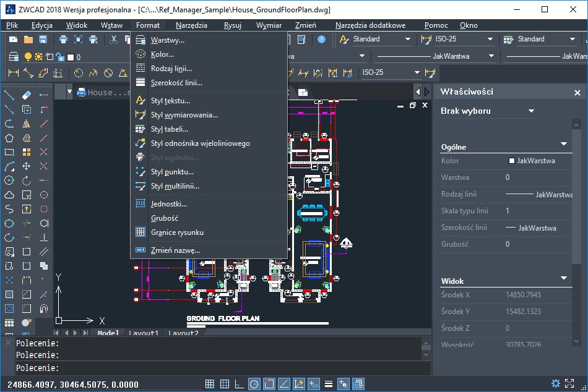This screenshot has height=392, width=588.
Task: Click the Array tool icon
Action: coord(27,152)
